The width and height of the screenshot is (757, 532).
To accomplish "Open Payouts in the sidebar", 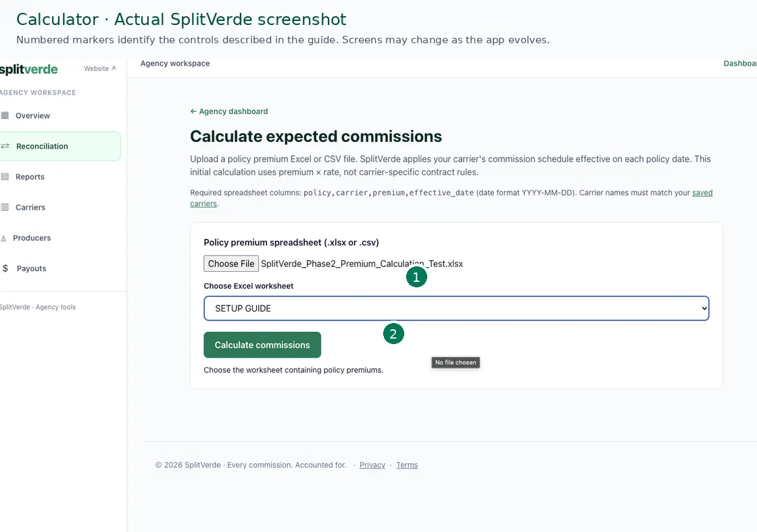I will pos(31,268).
